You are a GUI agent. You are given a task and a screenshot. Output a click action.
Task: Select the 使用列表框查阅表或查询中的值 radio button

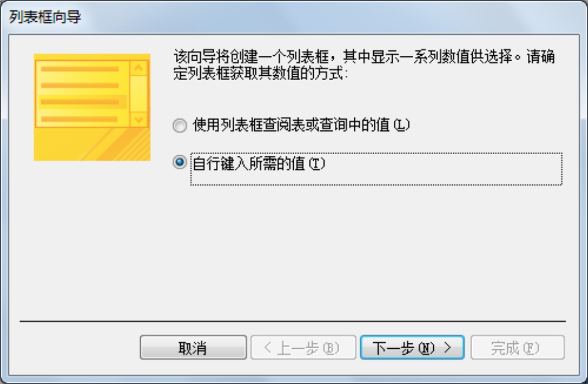[180, 125]
